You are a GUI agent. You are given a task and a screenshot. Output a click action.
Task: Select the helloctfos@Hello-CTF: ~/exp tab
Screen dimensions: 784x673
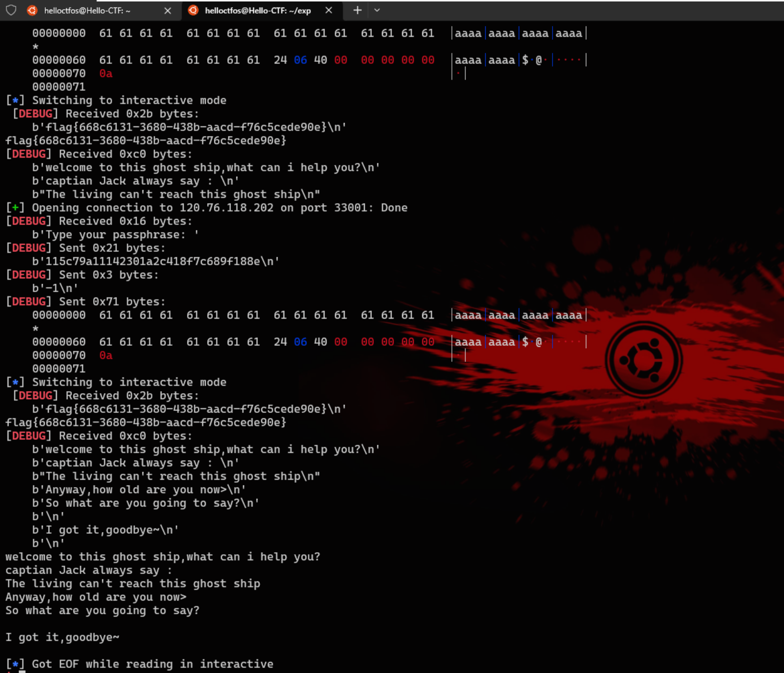tap(258, 11)
